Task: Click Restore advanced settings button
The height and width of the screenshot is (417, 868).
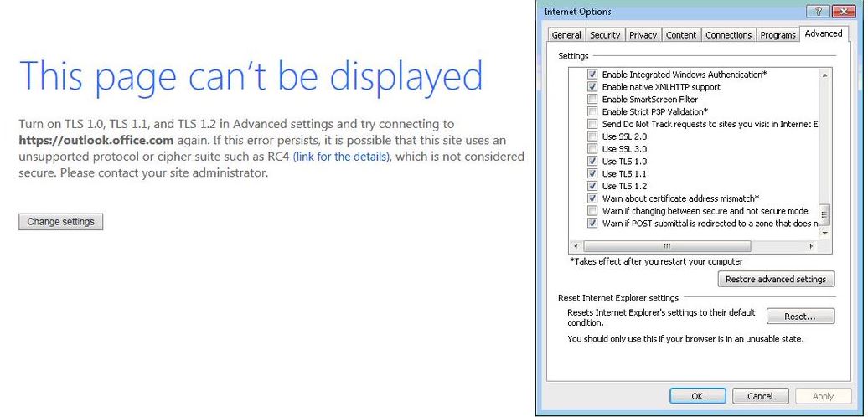Action: tap(776, 280)
